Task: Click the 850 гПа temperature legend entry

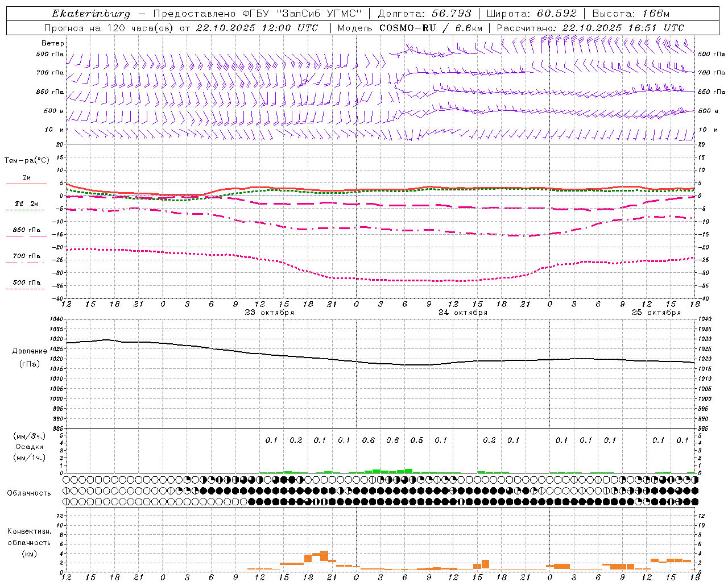Action: [x=27, y=230]
